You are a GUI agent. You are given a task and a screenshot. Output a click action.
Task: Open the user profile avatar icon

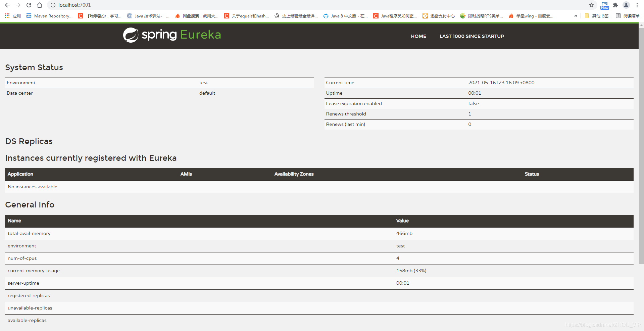[626, 5]
